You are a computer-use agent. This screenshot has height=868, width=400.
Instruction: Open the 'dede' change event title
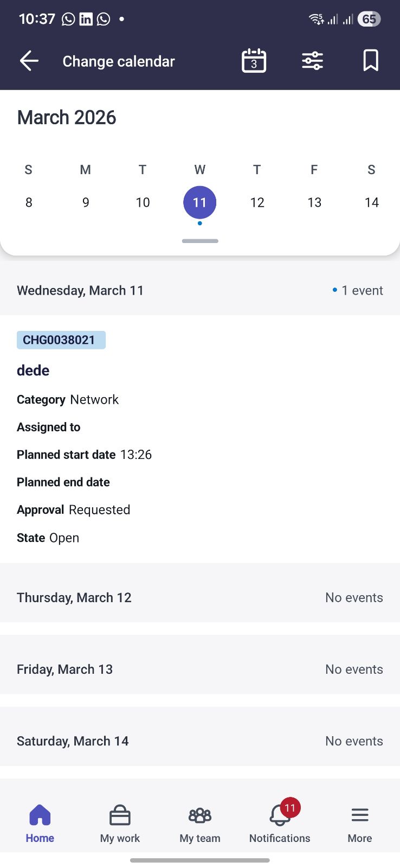(33, 371)
